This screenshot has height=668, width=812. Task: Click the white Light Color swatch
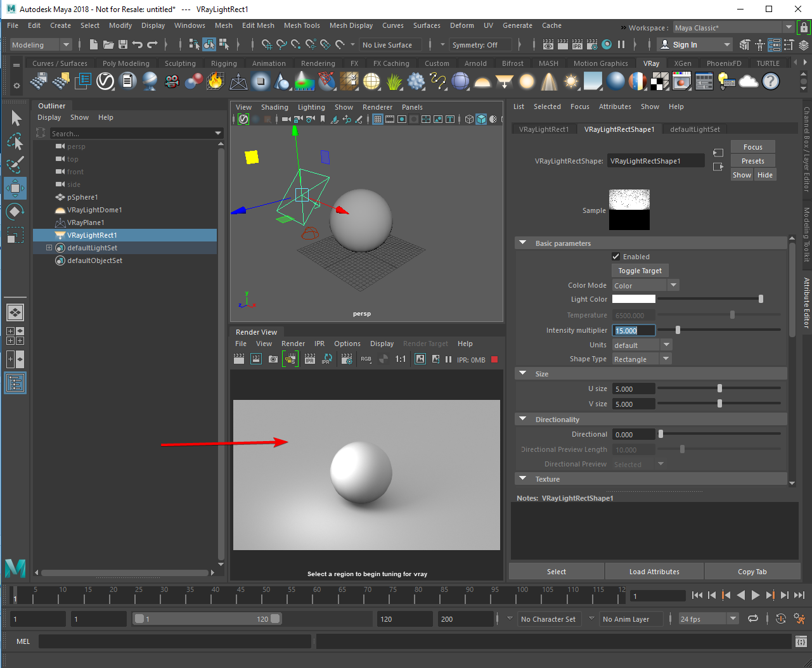pos(634,299)
